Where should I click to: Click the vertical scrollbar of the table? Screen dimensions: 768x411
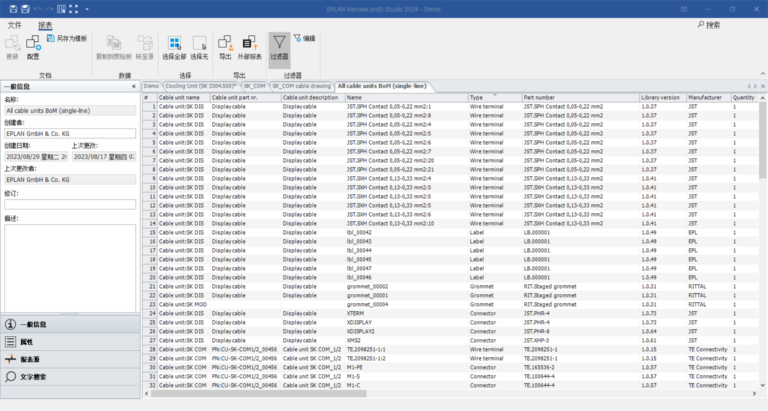[763, 141]
